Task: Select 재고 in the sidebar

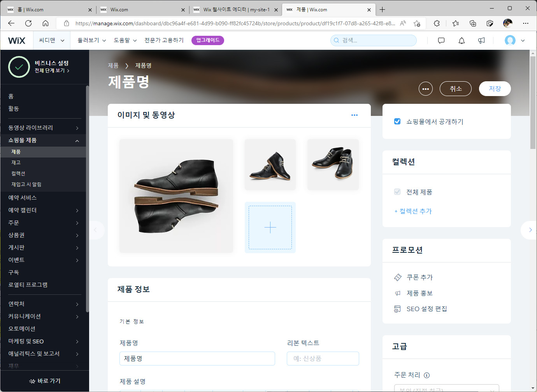Action: tap(16, 163)
